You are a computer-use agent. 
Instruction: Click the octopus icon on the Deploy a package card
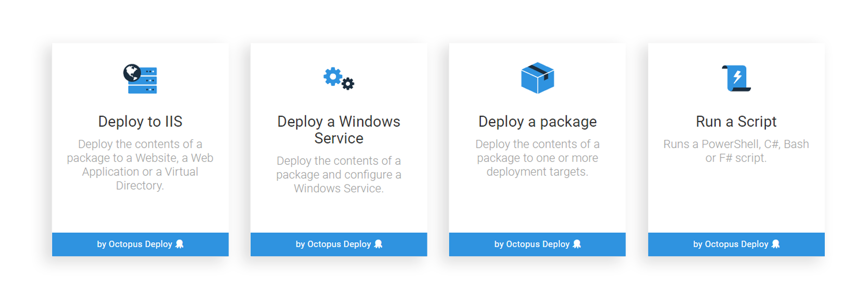[577, 244]
